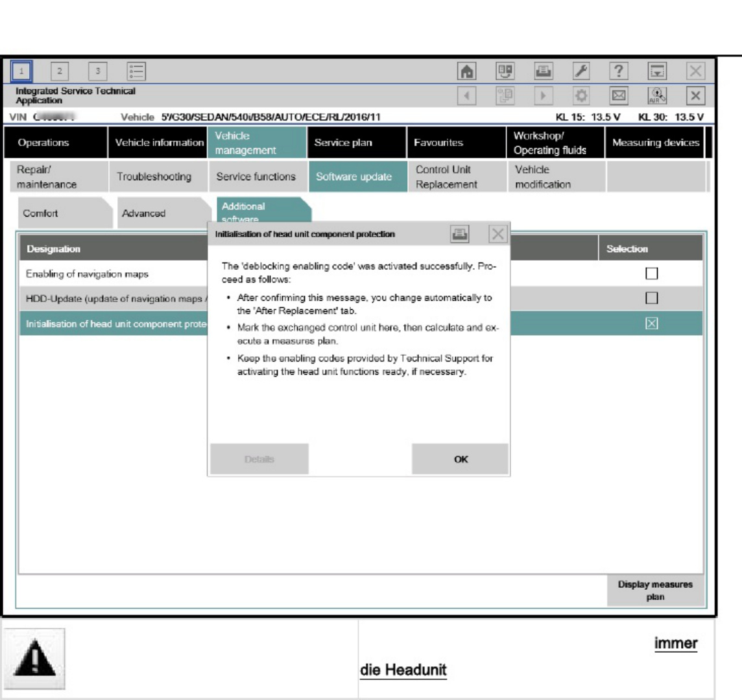Click the top toolbar print icon
The image size is (742, 700).
click(x=544, y=71)
